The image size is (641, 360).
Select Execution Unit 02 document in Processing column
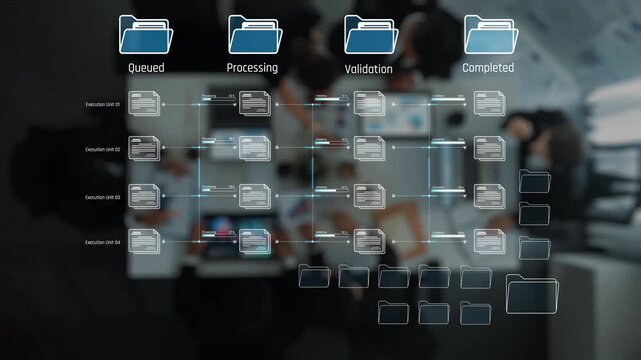(x=255, y=148)
